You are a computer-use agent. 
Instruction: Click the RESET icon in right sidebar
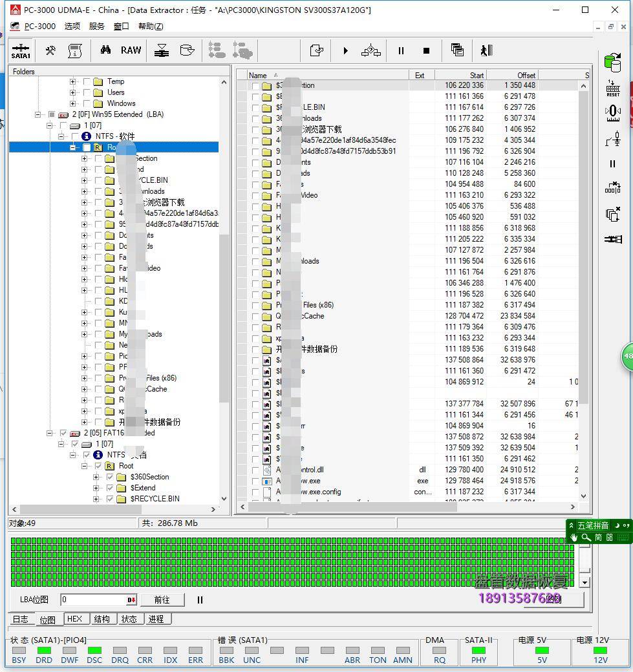pos(612,88)
